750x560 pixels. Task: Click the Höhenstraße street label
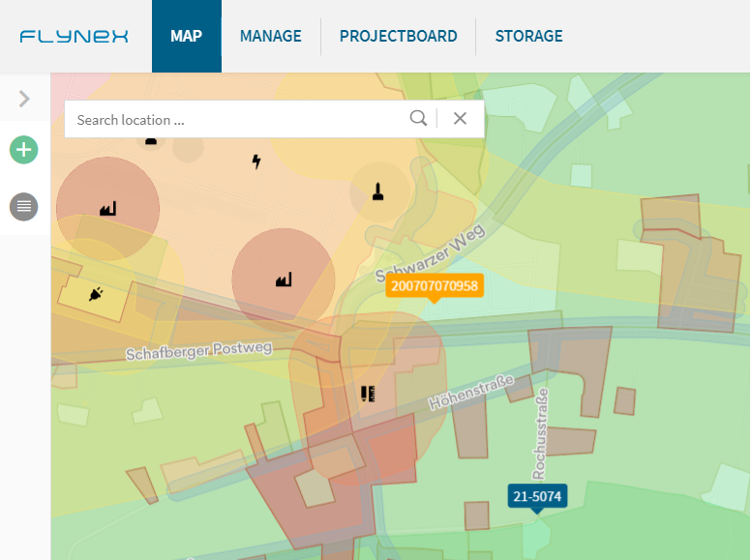[x=471, y=392]
